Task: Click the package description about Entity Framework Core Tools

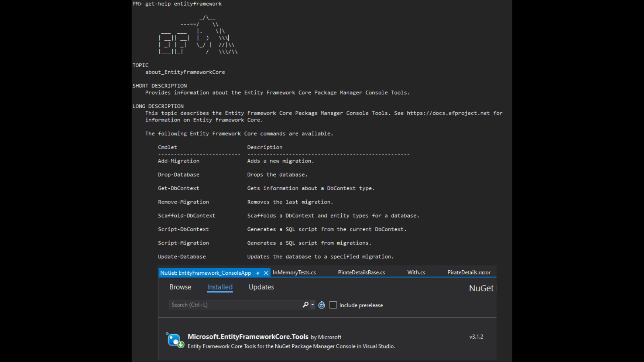Action: (291, 346)
